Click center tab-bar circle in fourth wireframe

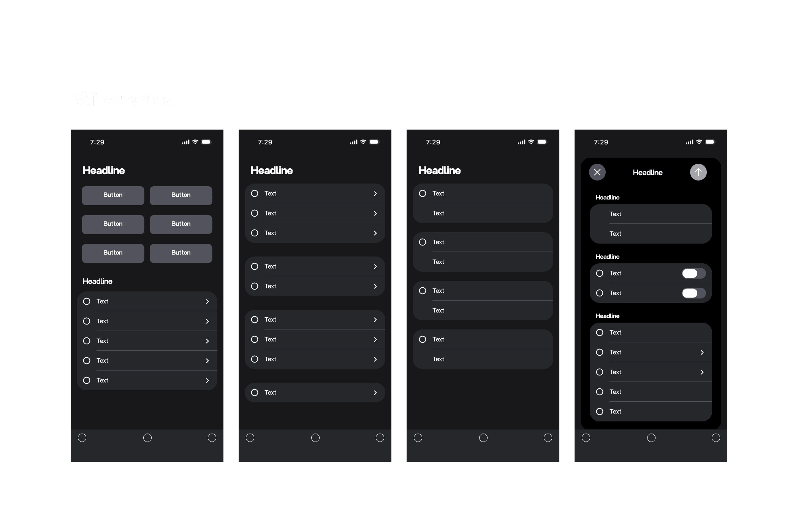click(651, 438)
